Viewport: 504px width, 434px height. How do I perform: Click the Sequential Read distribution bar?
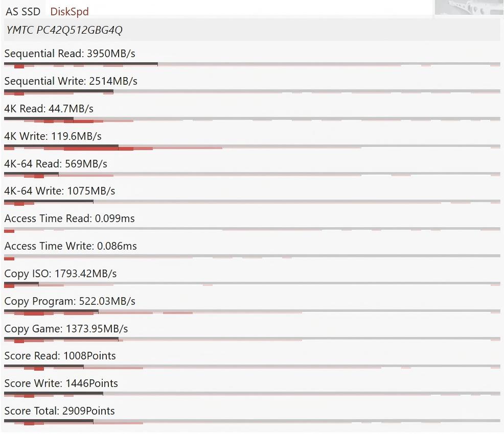click(x=252, y=64)
